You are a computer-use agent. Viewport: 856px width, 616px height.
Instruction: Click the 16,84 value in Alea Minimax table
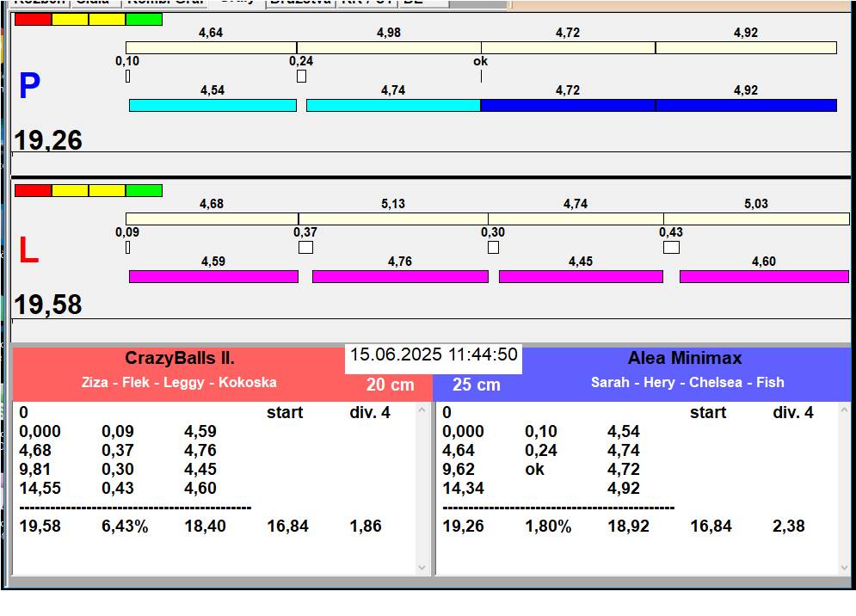[x=711, y=526]
